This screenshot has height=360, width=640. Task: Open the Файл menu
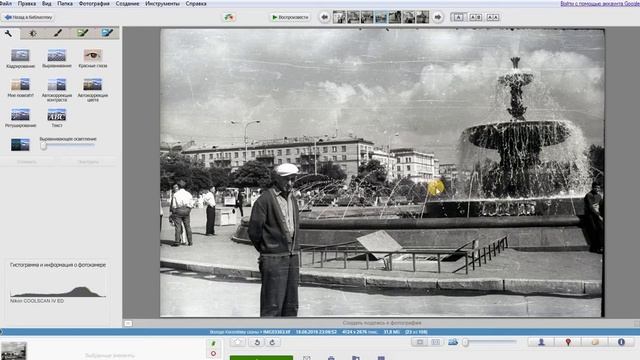[x=6, y=4]
